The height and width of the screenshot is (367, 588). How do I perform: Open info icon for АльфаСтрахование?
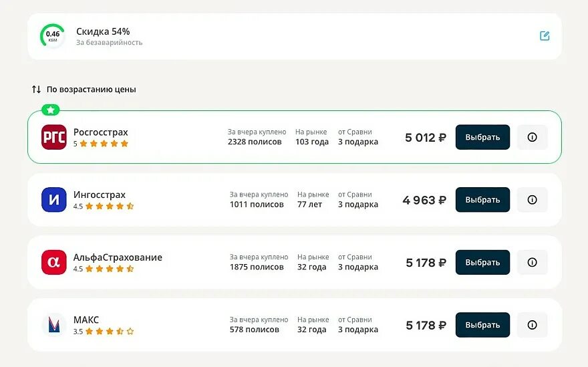(x=532, y=262)
